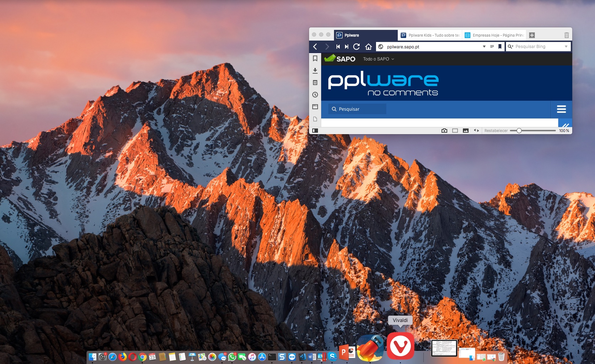
Task: Open Firefox from the Dock
Action: point(122,357)
